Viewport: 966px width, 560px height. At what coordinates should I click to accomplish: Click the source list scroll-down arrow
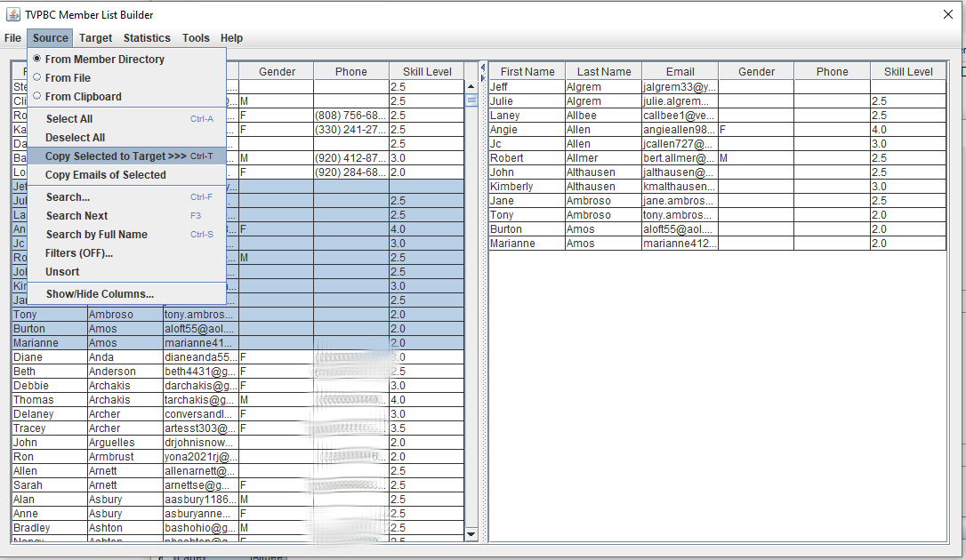471,533
